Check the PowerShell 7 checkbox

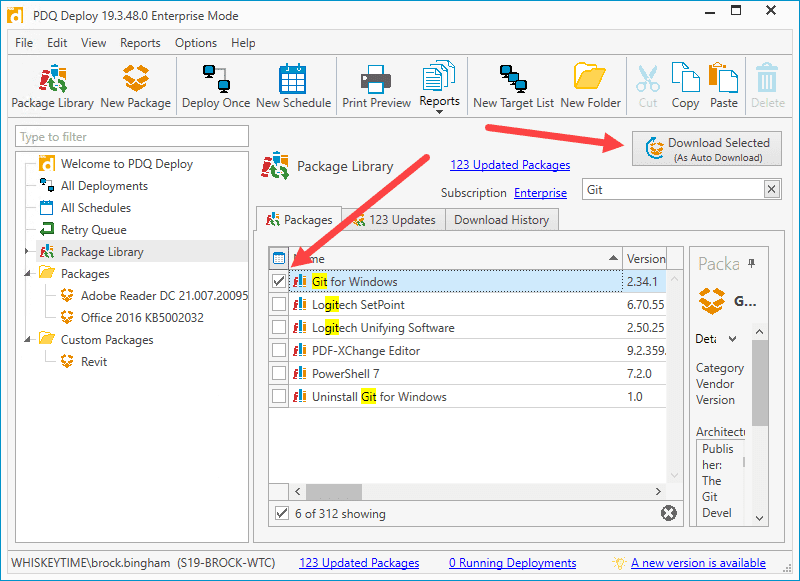(279, 373)
